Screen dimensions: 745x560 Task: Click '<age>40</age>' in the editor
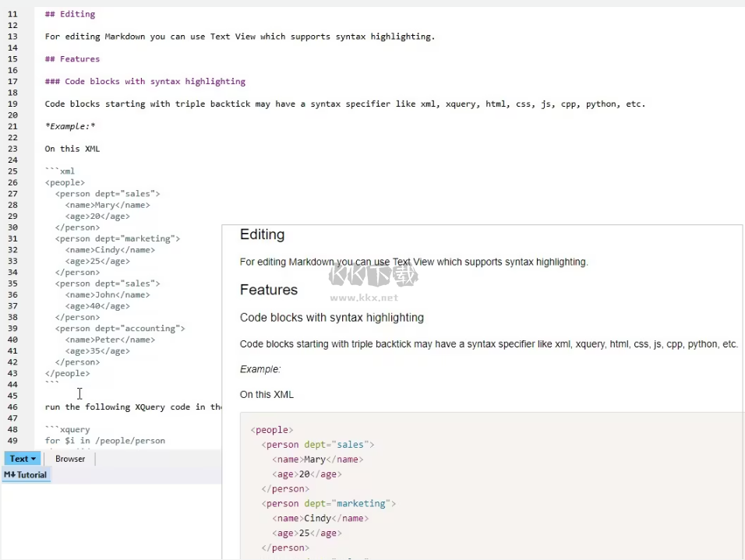point(97,306)
